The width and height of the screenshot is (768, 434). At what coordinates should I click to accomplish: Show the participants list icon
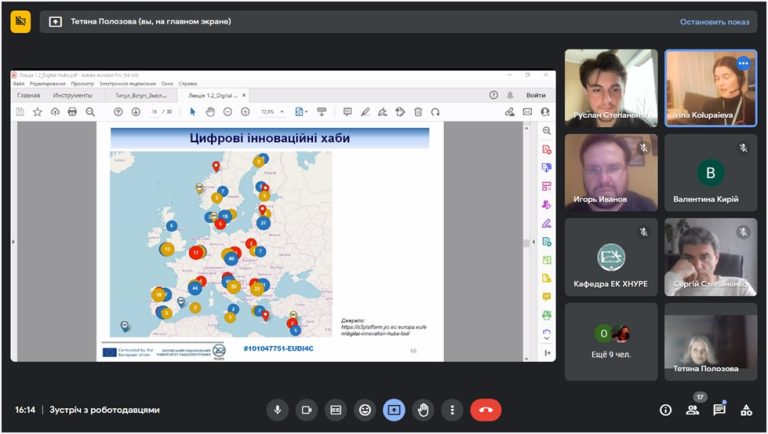[x=692, y=410]
